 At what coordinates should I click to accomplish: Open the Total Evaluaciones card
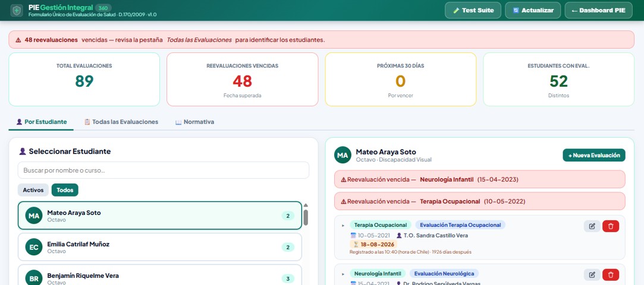tap(84, 79)
